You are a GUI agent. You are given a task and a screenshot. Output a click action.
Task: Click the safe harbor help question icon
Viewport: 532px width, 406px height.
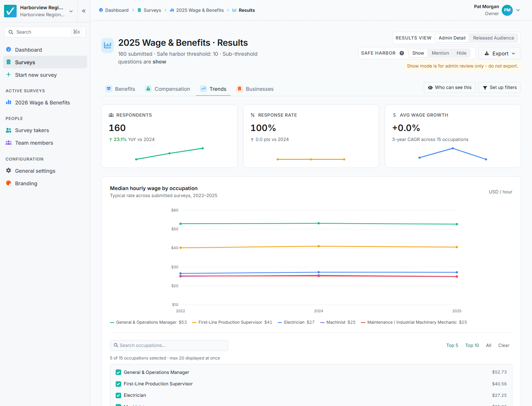pyautogui.click(x=402, y=53)
